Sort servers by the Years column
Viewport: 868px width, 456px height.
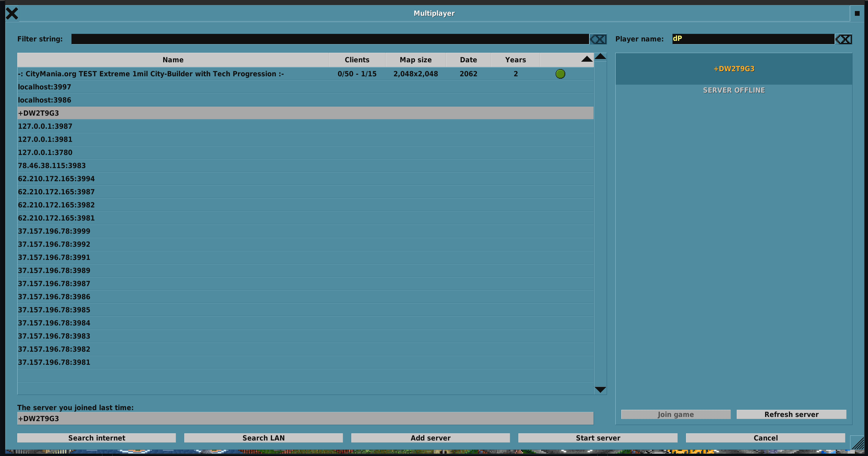(x=515, y=60)
